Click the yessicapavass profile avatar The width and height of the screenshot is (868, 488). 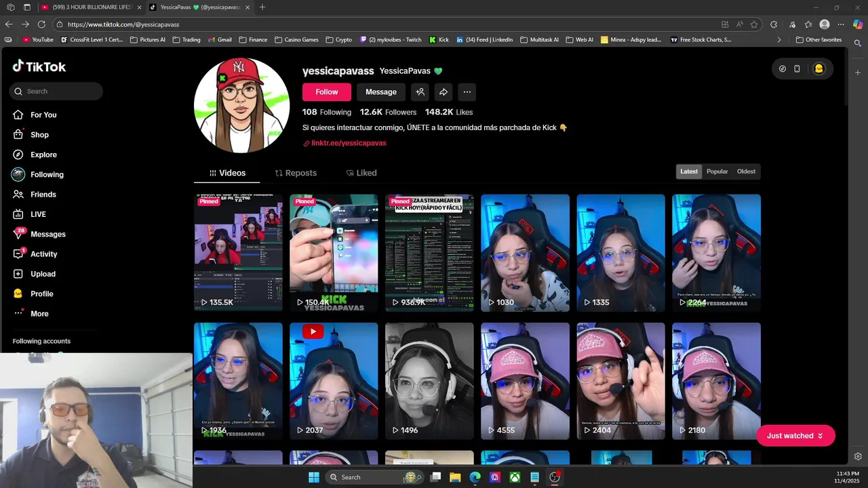tap(241, 105)
